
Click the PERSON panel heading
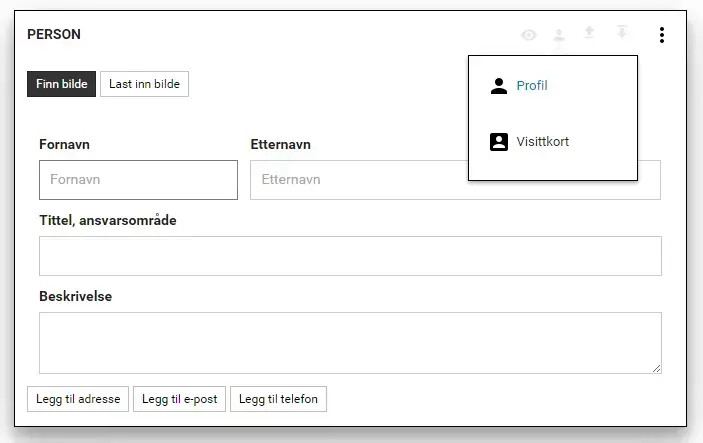(54, 35)
